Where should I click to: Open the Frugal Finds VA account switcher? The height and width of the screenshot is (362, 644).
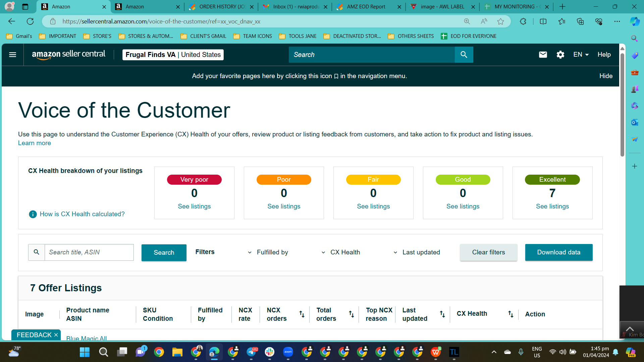pos(173,55)
